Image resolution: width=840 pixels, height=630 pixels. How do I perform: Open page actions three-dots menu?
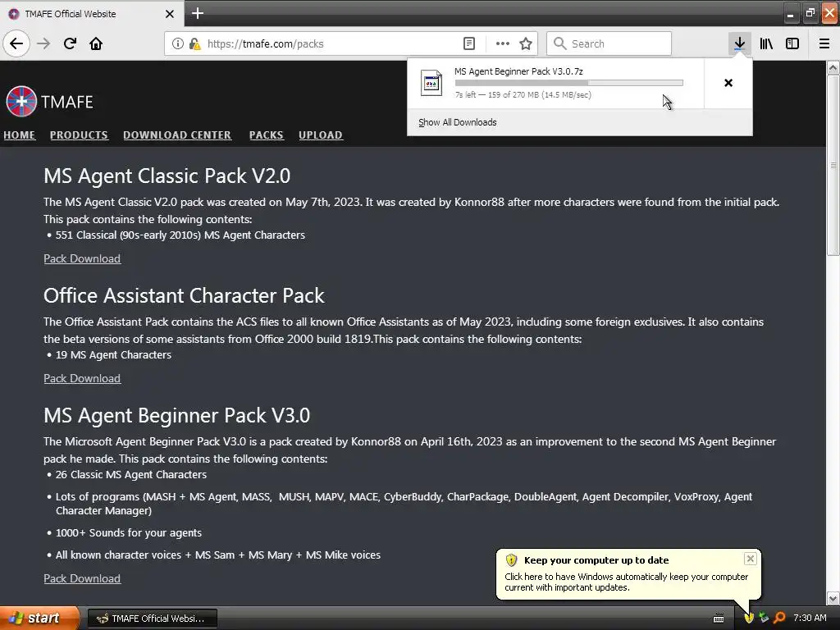coord(503,43)
